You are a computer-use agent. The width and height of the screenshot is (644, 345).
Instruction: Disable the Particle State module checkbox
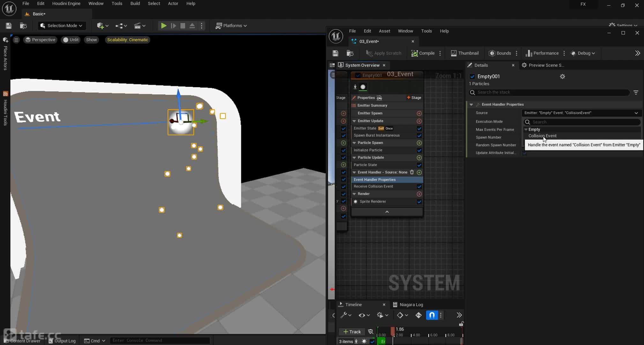(419, 165)
